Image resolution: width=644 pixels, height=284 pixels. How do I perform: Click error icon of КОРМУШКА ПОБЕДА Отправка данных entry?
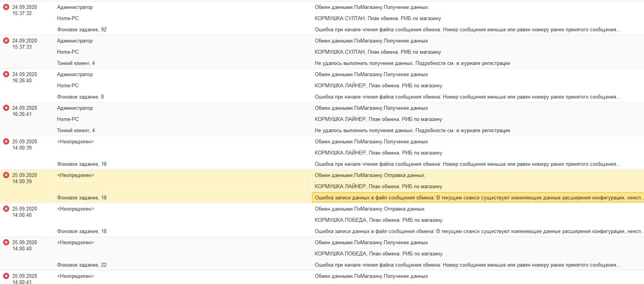pyautogui.click(x=6, y=209)
